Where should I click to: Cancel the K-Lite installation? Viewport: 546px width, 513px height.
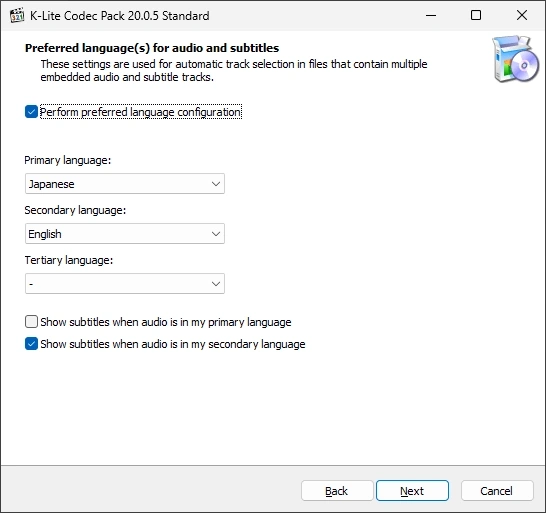(x=497, y=491)
